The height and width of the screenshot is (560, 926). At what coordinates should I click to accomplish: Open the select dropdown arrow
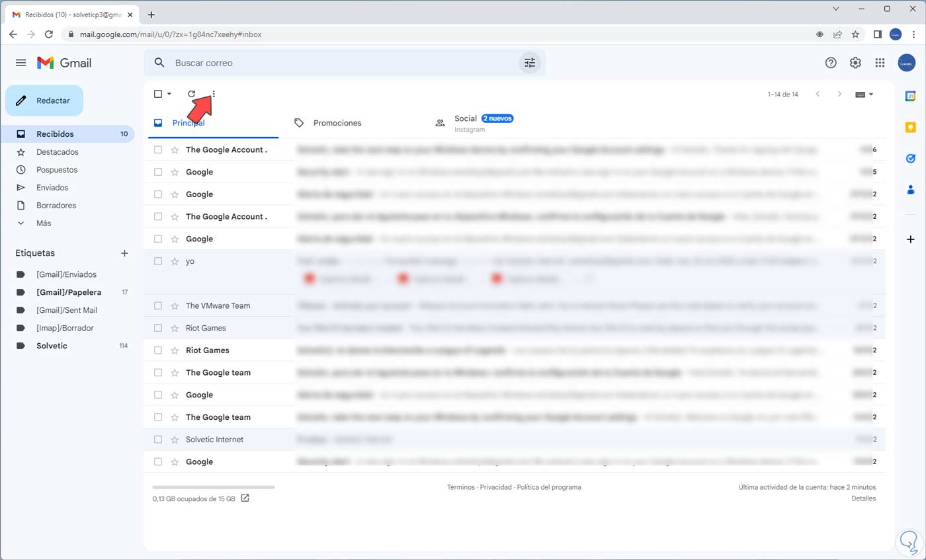[169, 94]
